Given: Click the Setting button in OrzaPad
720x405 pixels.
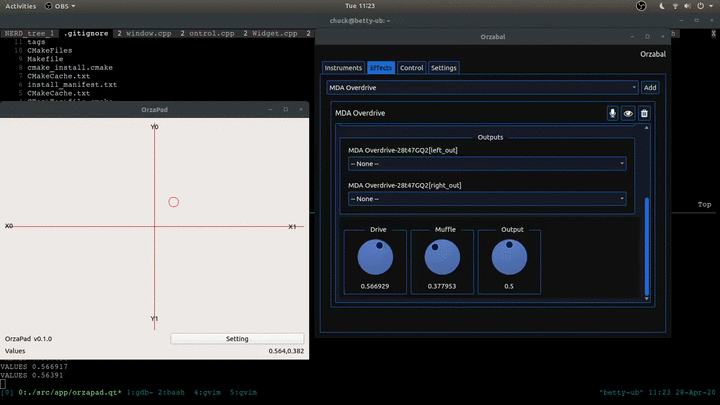Looking at the screenshot, I should [x=237, y=339].
